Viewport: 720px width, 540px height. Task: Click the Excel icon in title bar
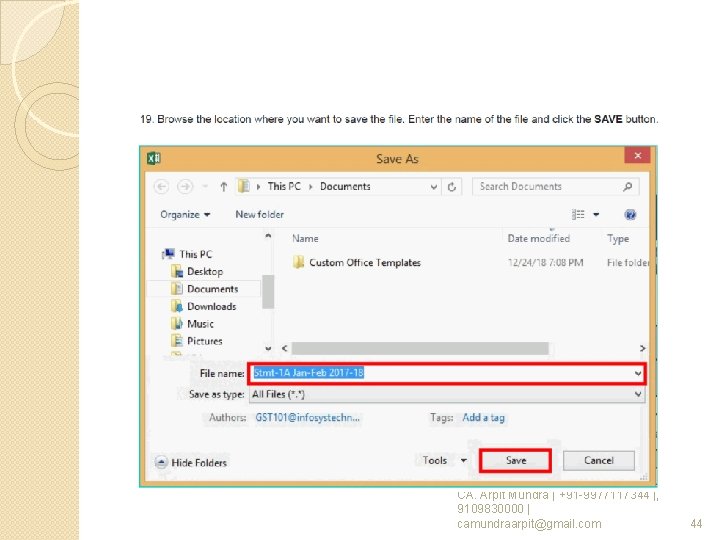[153, 158]
